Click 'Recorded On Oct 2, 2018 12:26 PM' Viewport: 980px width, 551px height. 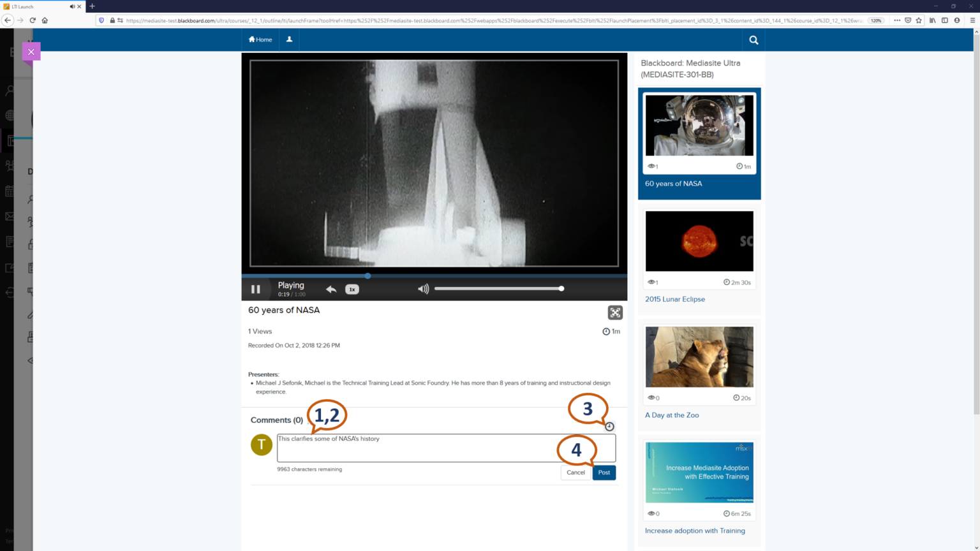coord(294,346)
